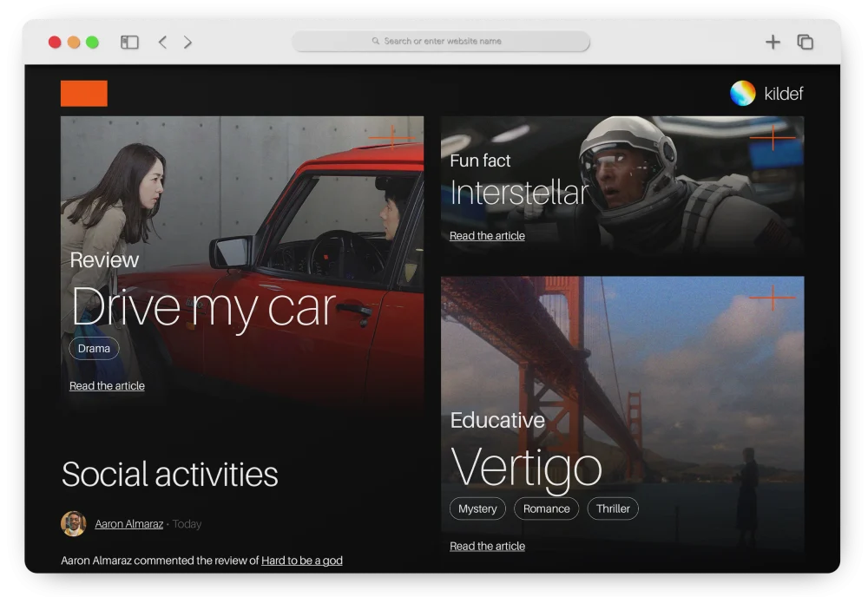Click the search magnifier icon in address bar
Image resolution: width=868 pixels, height=597 pixels.
tap(375, 41)
